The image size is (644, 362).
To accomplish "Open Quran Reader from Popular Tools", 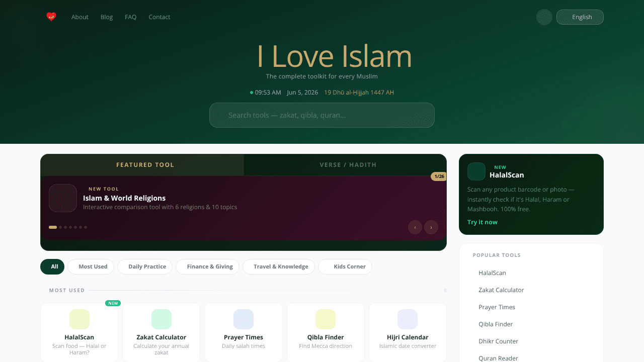I will point(498,358).
